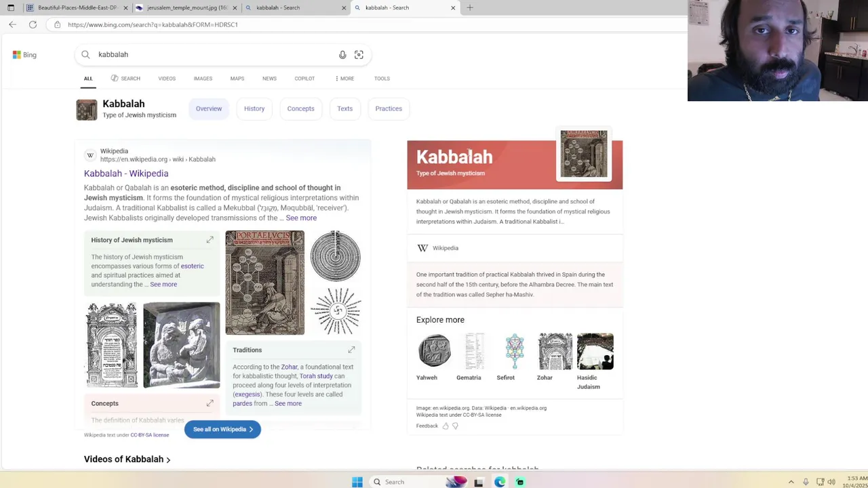
Task: Click the Wikipedia favicon beside result URL
Action: coord(90,155)
